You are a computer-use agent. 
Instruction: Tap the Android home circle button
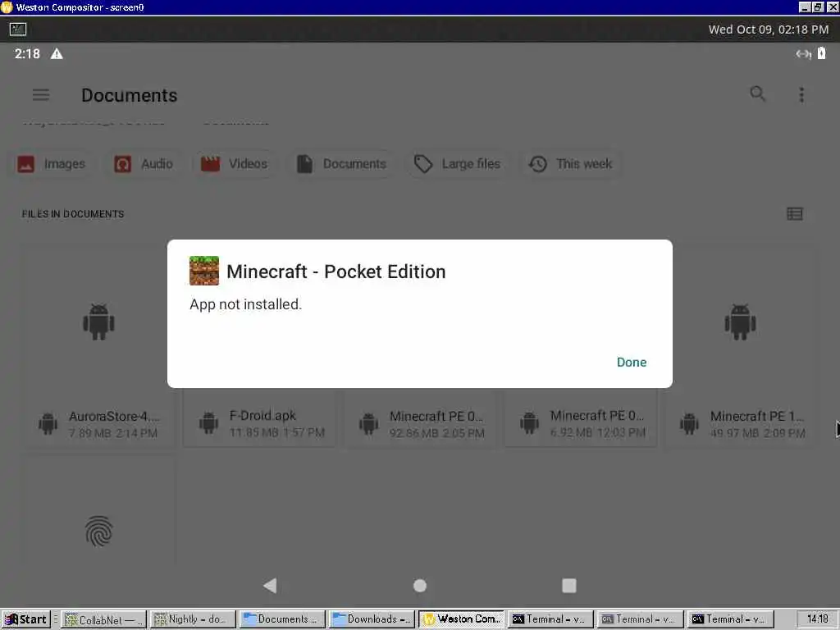click(420, 586)
